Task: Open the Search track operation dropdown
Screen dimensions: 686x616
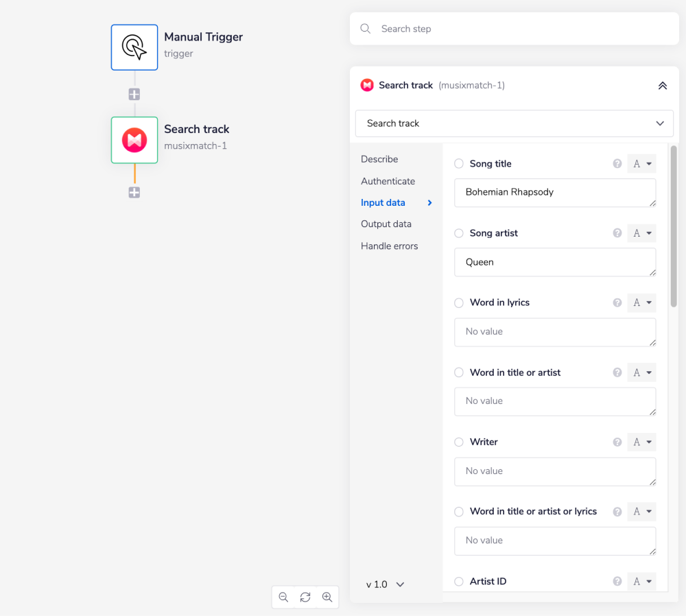Action: tap(514, 123)
